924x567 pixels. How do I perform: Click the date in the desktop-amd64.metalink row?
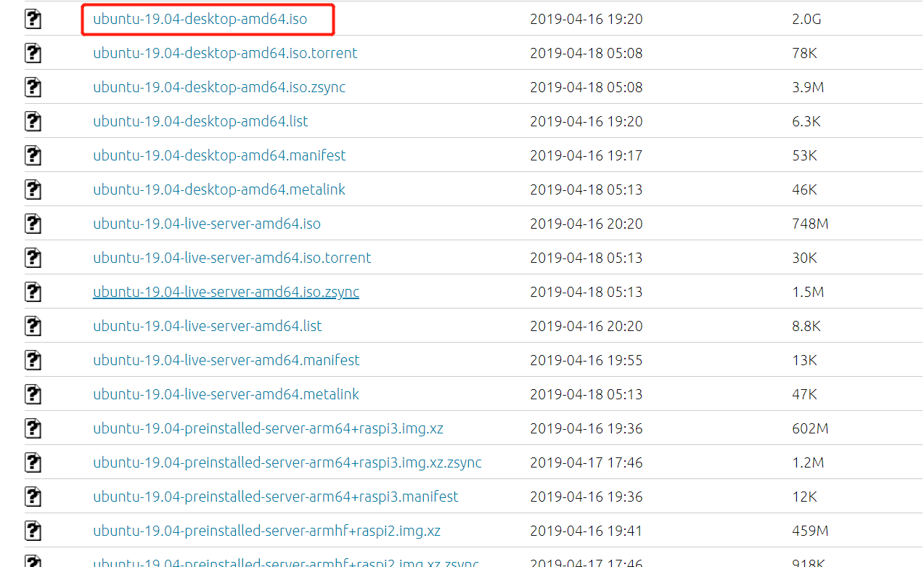pos(586,189)
